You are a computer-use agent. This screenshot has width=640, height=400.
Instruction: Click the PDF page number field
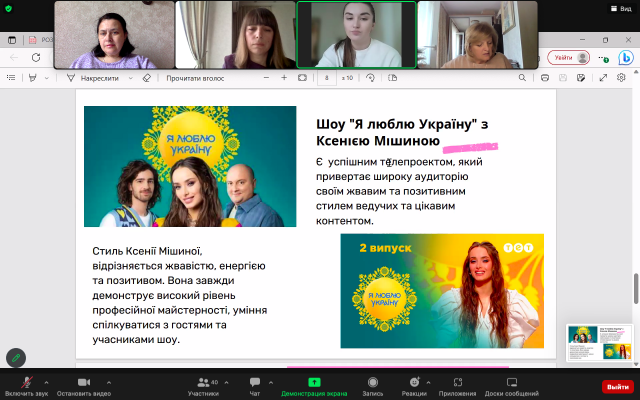click(327, 77)
